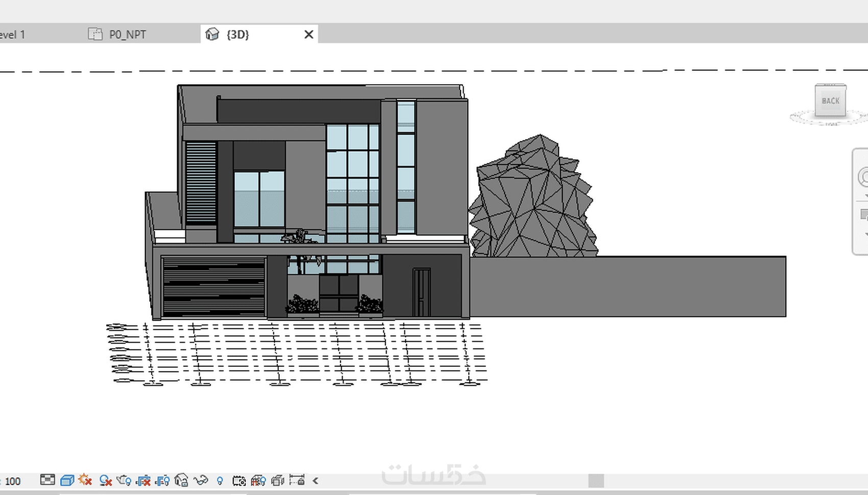Click the Reveal Constraints icon
Image resolution: width=868 pixels, height=495 pixels.
[x=297, y=480]
